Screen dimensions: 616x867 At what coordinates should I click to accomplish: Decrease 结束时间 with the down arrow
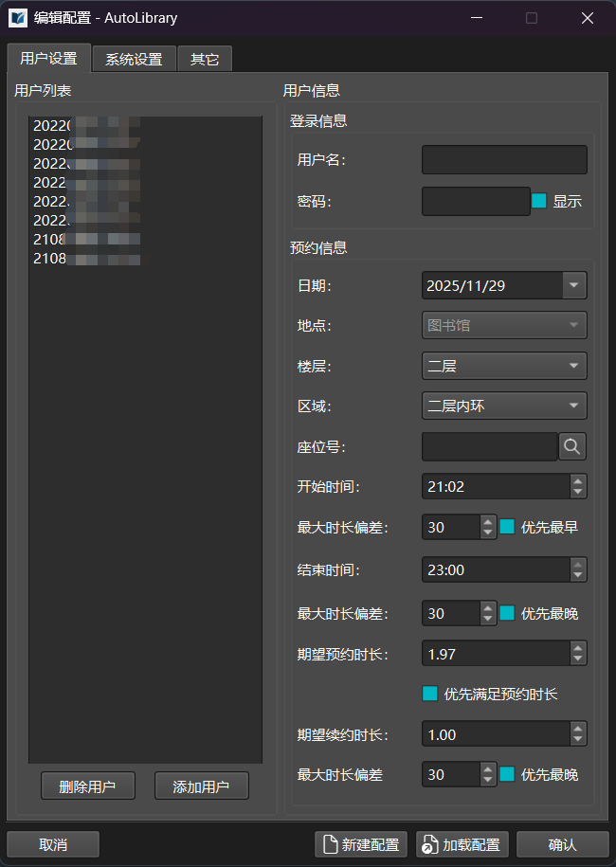point(577,575)
